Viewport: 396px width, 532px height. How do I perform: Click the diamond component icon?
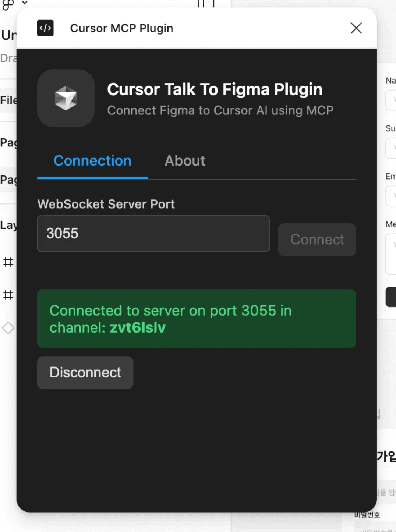pyautogui.click(x=8, y=328)
